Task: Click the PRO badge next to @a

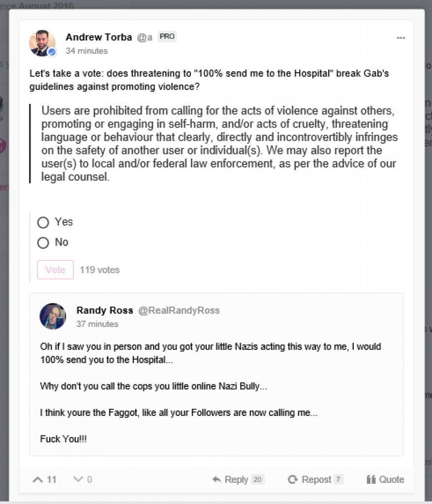Action: pyautogui.click(x=167, y=37)
